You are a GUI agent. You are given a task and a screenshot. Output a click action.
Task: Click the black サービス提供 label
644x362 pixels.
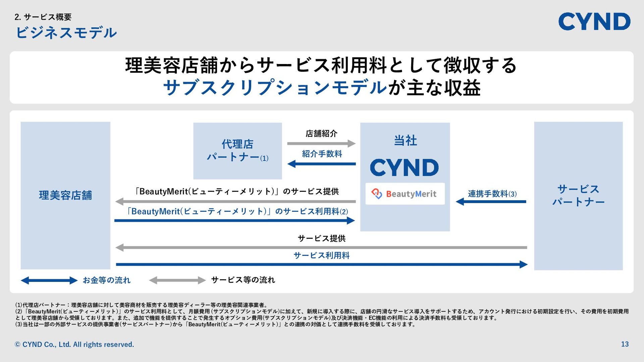pos(322,238)
